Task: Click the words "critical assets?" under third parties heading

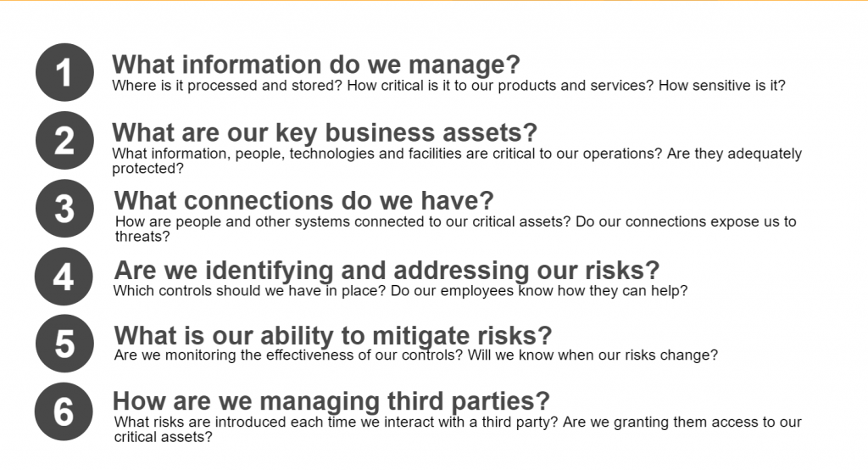Action: [x=163, y=437]
